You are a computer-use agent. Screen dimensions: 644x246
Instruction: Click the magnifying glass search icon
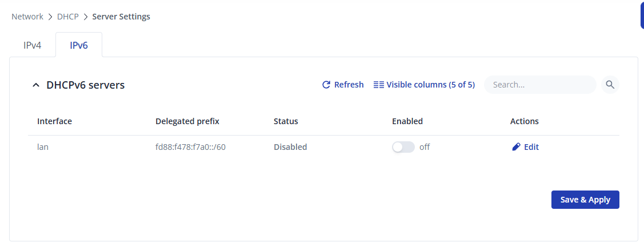click(x=610, y=85)
